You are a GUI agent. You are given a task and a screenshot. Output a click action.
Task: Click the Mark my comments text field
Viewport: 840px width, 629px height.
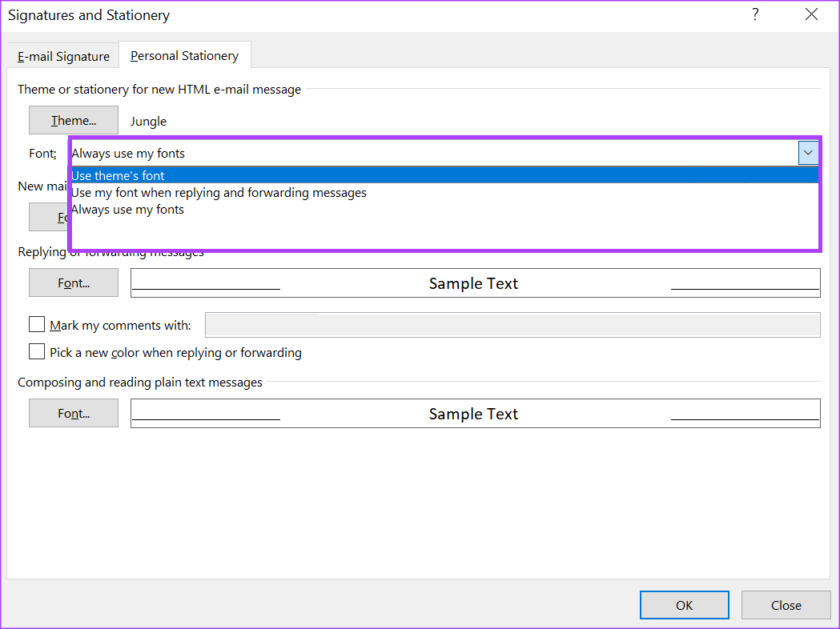click(x=512, y=325)
